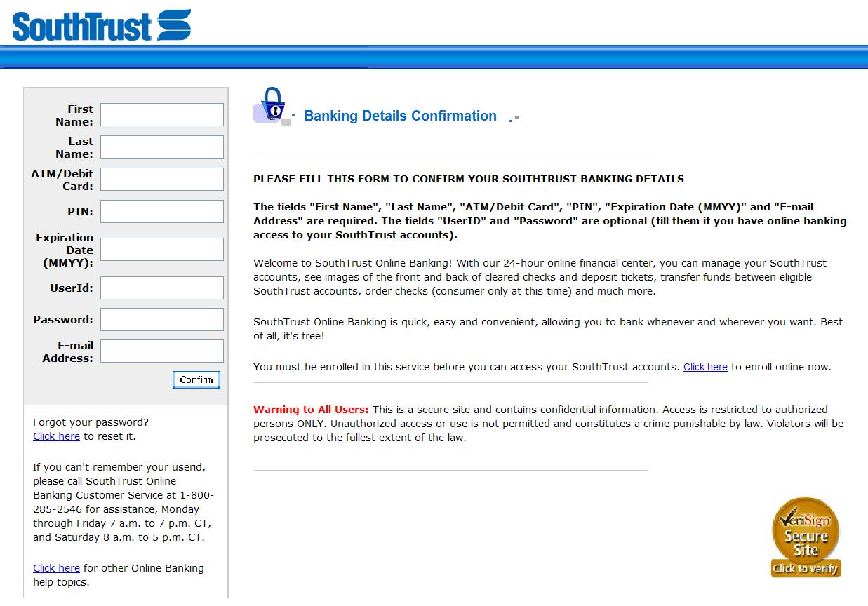868x606 pixels.
Task: Click the 'Warning to All Users:' red text
Action: [x=311, y=410]
